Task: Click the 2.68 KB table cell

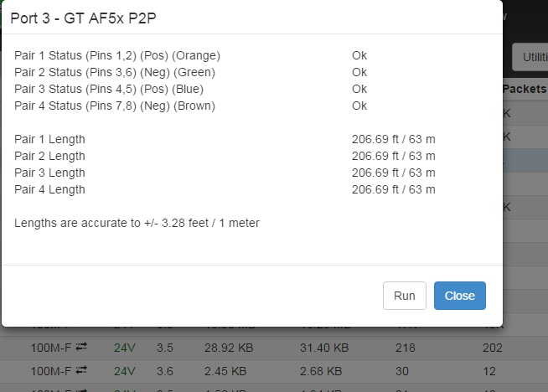Action: pyautogui.click(x=320, y=370)
